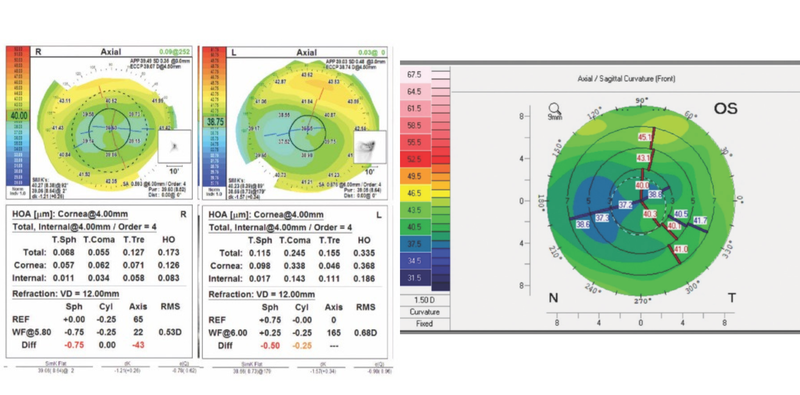Image resolution: width=800 pixels, height=395 pixels.
Task: Click the 37.3 blue value on OS map
Action: (603, 217)
